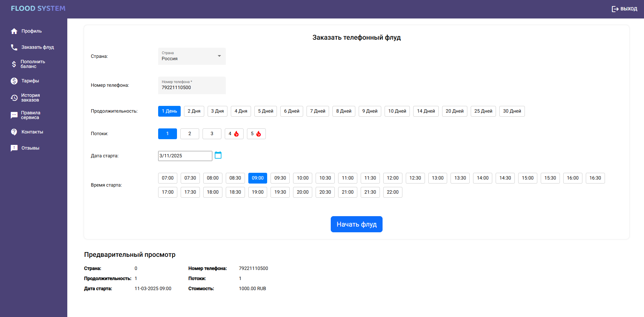Screen dimensions: 644x317
Task: Focus the Дата старта date field
Action: (185, 156)
